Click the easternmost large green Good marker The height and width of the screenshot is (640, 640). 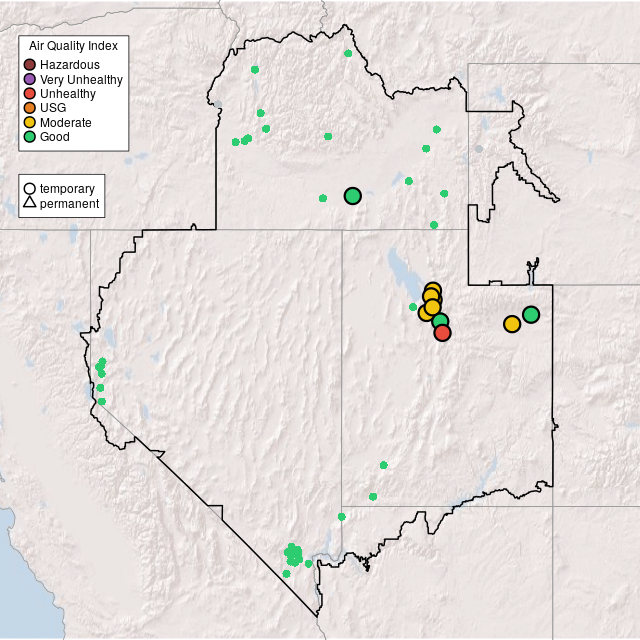[531, 314]
